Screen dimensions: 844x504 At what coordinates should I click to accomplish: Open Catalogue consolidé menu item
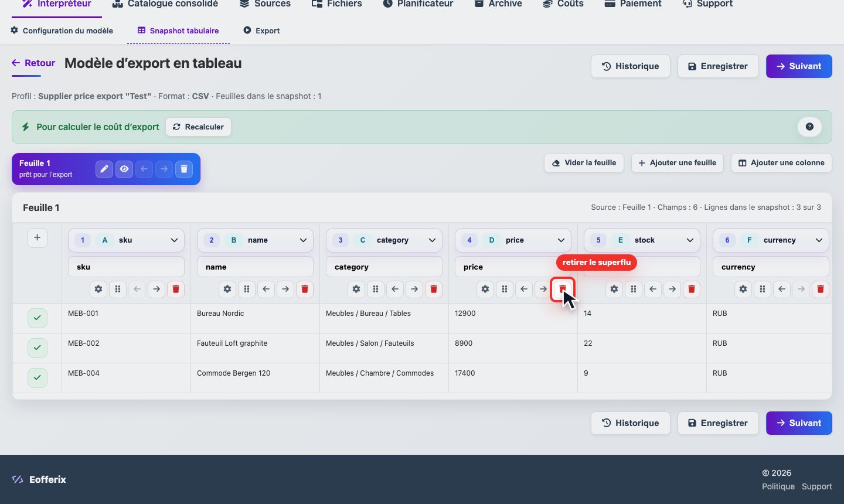[165, 4]
